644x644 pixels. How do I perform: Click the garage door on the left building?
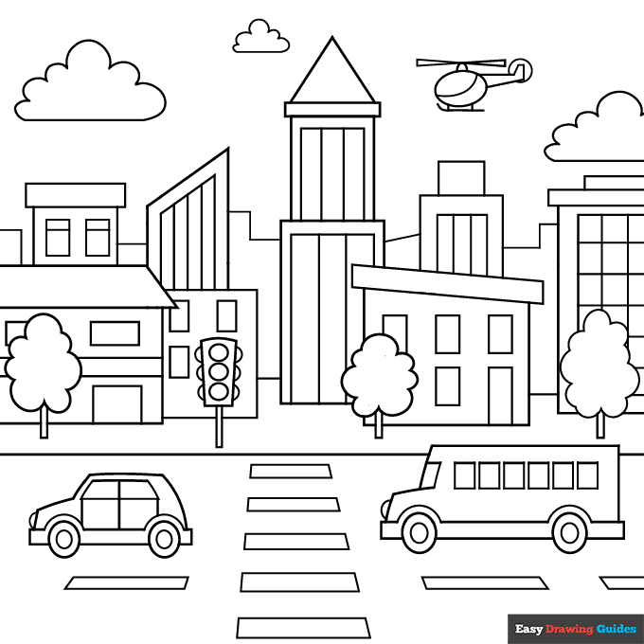click(x=116, y=404)
